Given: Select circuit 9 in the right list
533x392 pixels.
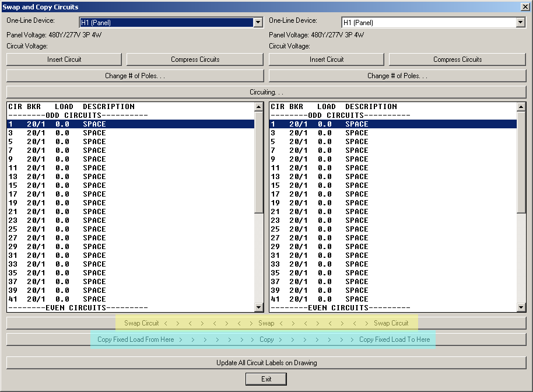Looking at the screenshot, I should point(393,159).
